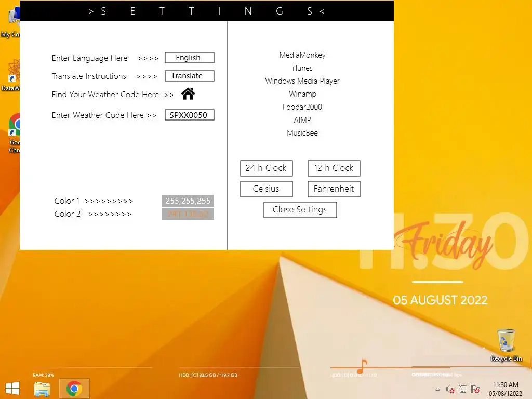Viewport: 532px width, 399px height.
Task: Click the RAM: 28% meter text
Action: 43,375
